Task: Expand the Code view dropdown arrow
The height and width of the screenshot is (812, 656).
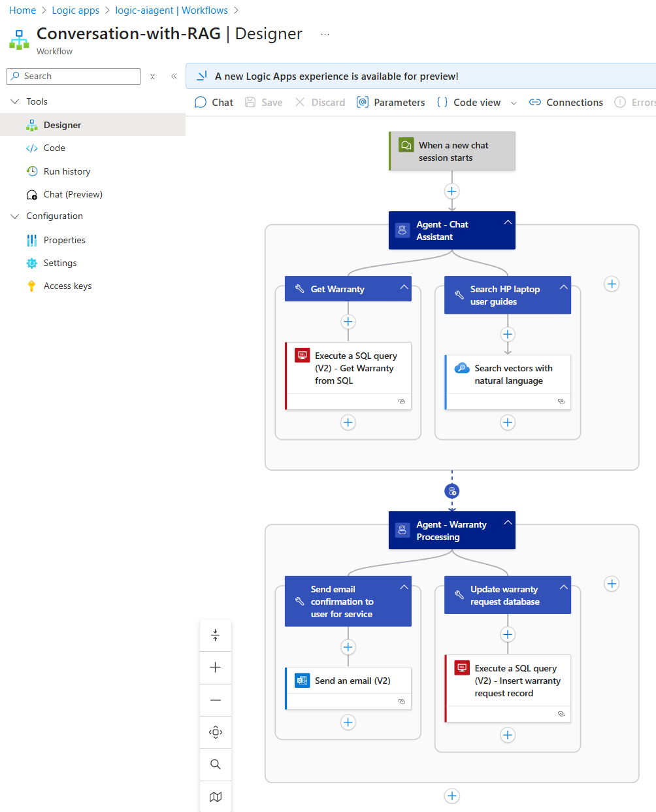Action: tap(514, 103)
